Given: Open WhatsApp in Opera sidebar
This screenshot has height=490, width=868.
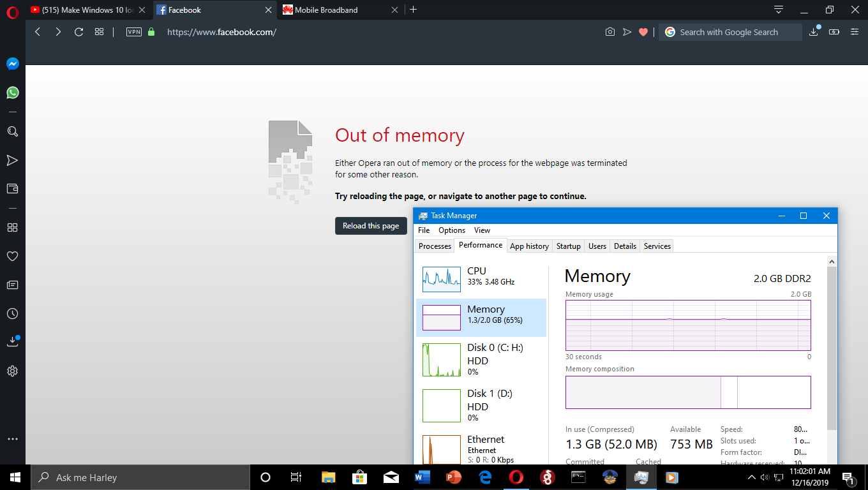Looking at the screenshot, I should click(13, 93).
